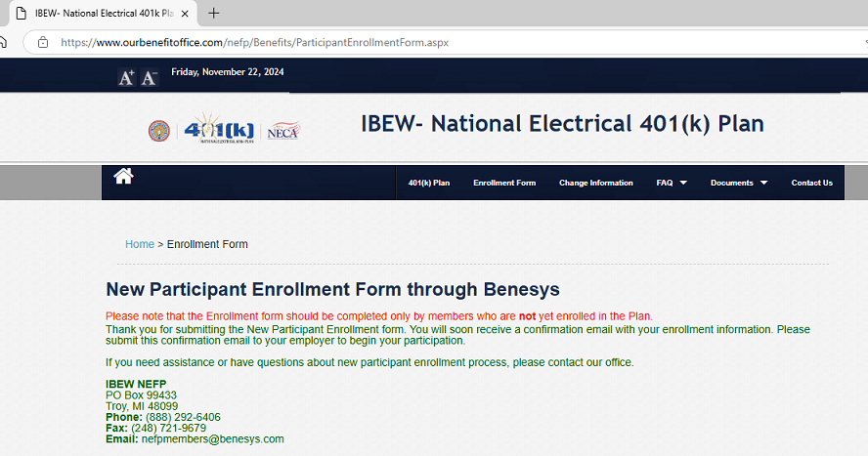Click the email nefpmembers@benesys.com
Screen dimensions: 868x456
coord(212,439)
